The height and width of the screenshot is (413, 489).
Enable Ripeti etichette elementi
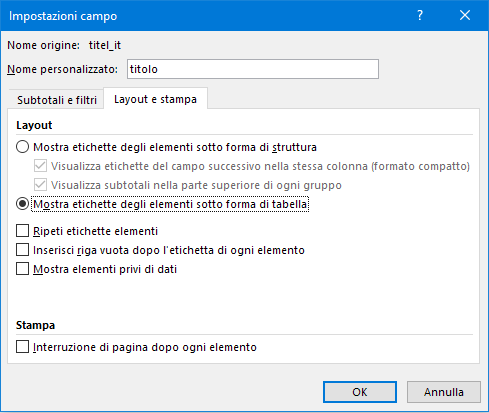click(x=22, y=231)
